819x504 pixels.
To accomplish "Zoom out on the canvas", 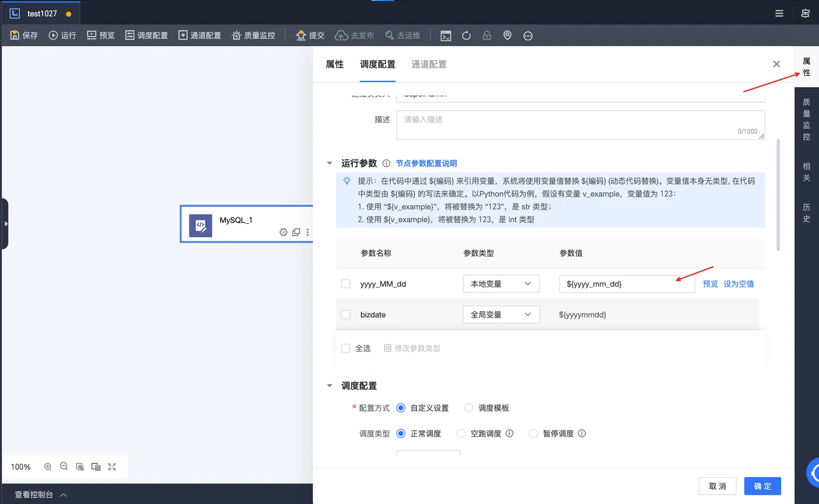I will (x=64, y=467).
